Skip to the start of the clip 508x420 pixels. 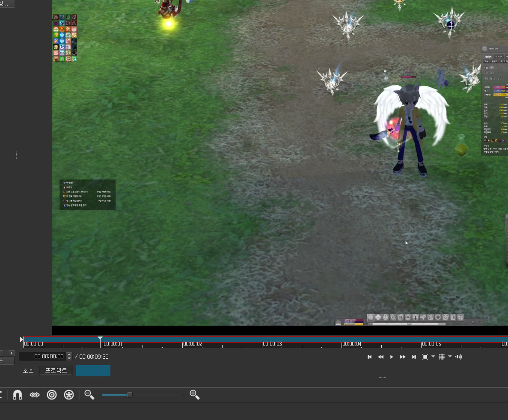[369, 357]
